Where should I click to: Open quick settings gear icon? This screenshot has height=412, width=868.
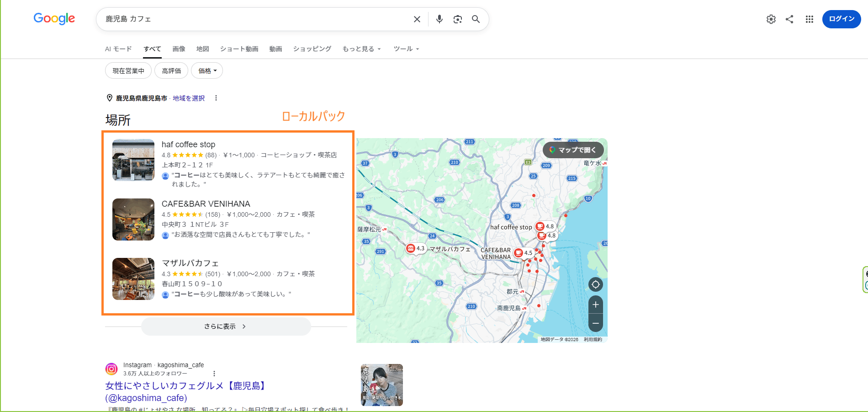pos(771,19)
